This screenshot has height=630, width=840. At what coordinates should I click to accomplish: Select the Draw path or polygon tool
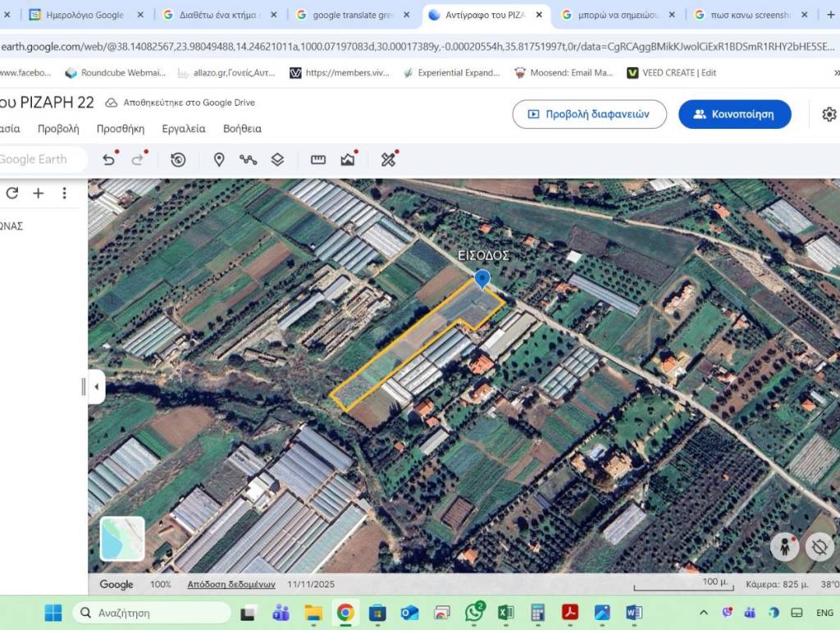(x=248, y=159)
